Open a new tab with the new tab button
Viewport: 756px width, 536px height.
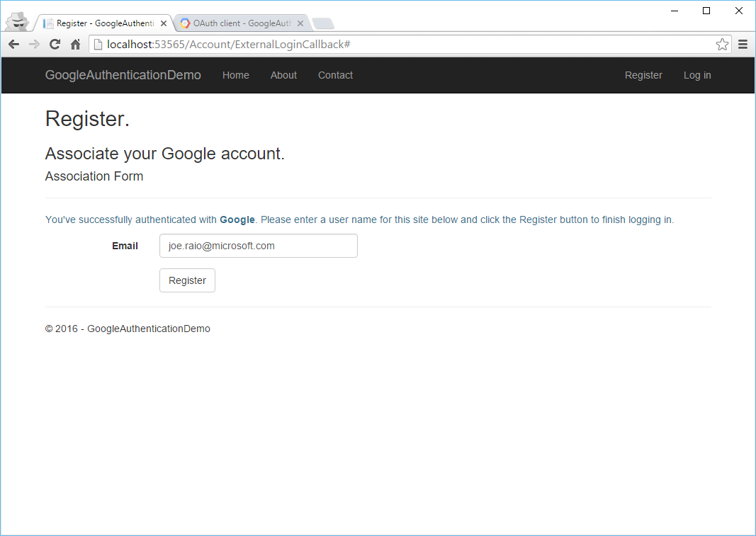point(323,23)
